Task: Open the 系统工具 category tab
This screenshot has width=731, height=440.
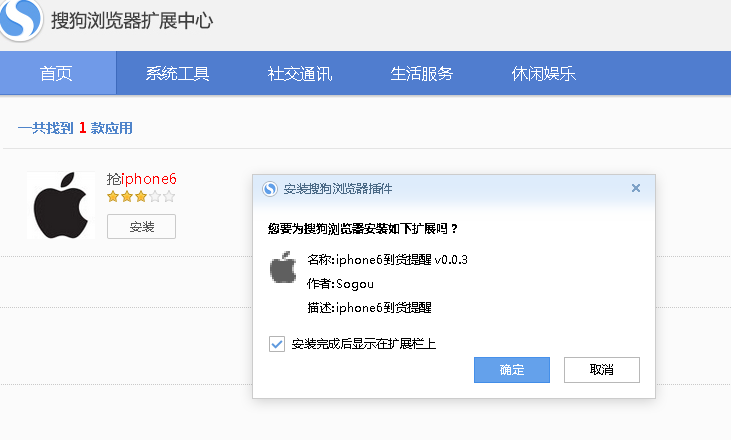Action: pyautogui.click(x=177, y=74)
